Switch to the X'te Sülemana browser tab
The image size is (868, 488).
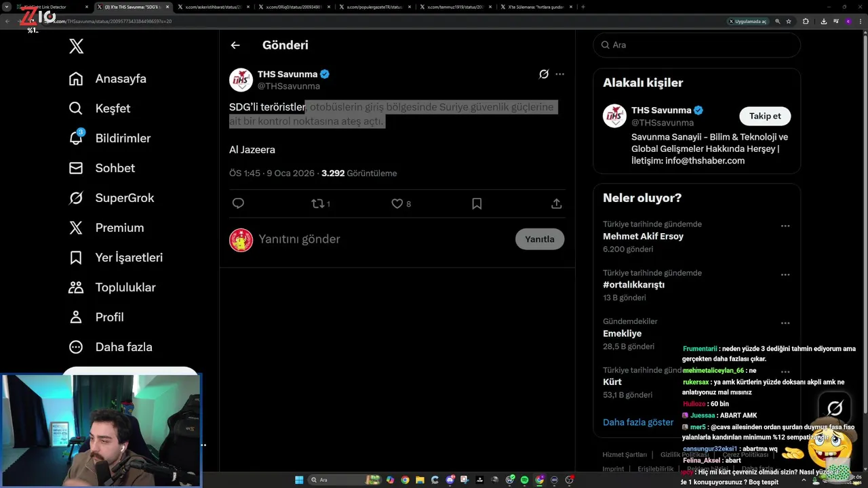pos(536,7)
